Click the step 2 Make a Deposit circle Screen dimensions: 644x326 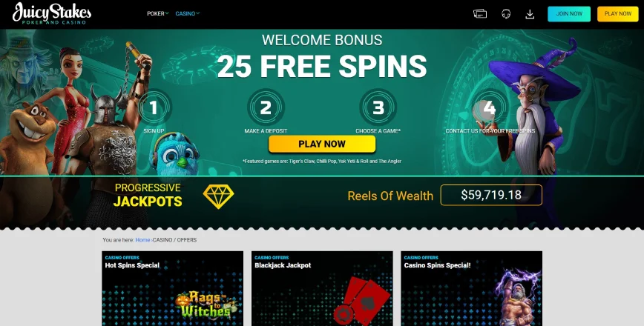[266, 107]
